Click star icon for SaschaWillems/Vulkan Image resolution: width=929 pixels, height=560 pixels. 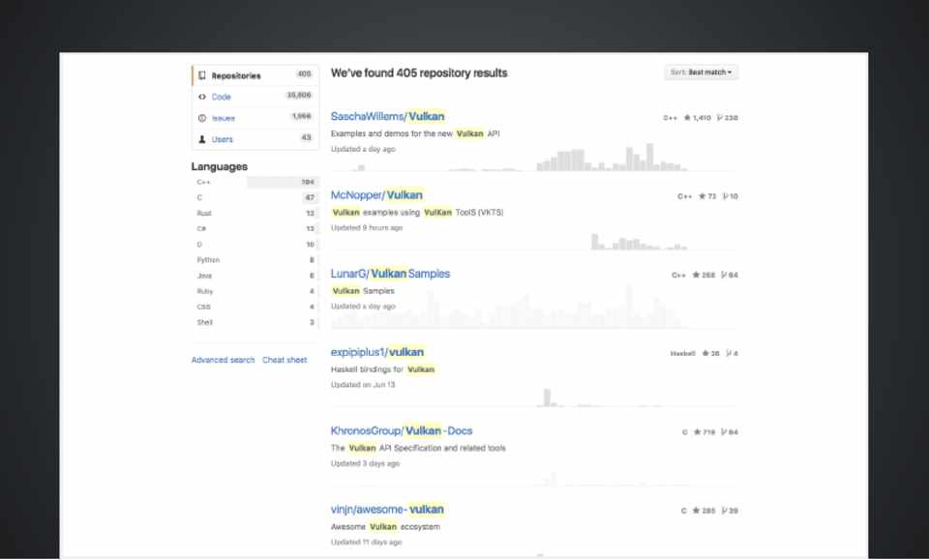[x=687, y=118]
